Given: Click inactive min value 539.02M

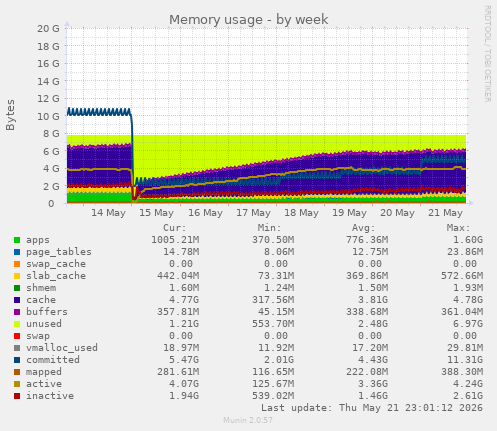Looking at the screenshot, I should [273, 396].
